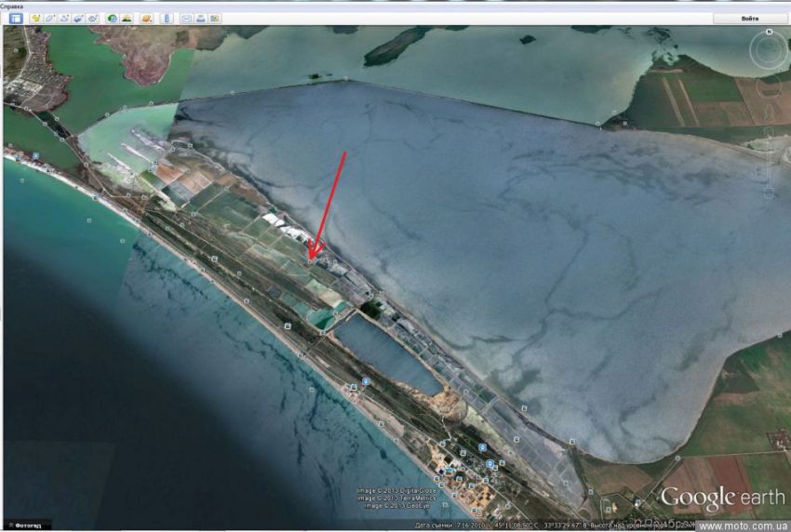Click the latitude 45°11'08.50" readout
Image resolution: width=791 pixels, height=532 pixels.
coord(516,525)
